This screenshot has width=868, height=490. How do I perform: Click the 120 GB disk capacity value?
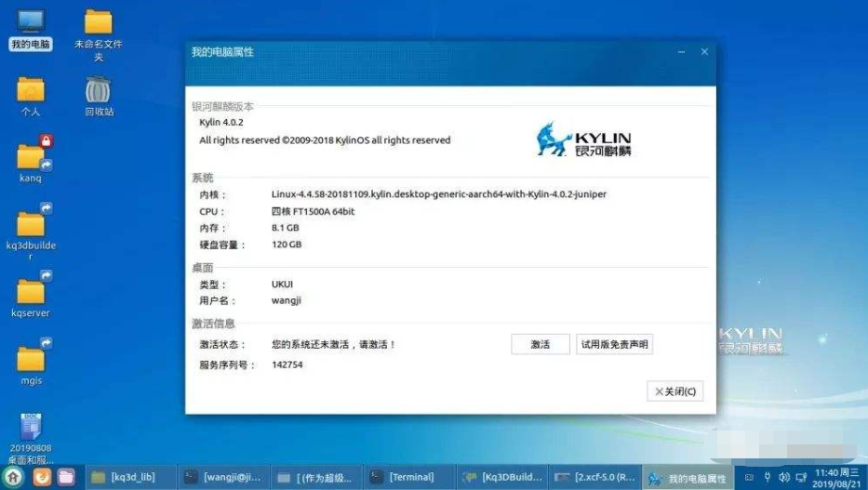pos(287,244)
